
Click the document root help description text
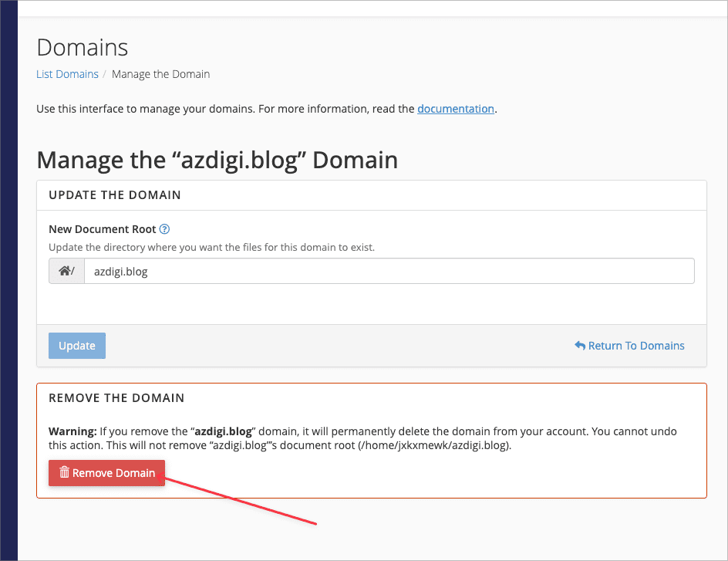pos(211,248)
